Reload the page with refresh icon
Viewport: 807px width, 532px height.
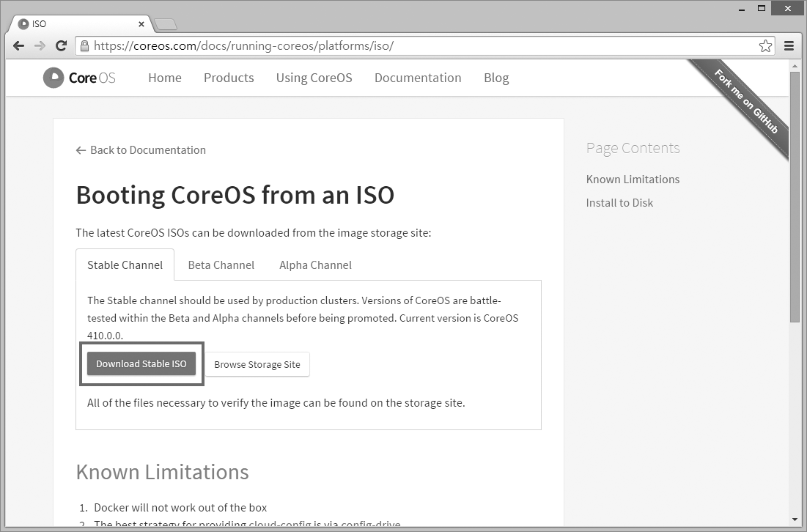62,46
